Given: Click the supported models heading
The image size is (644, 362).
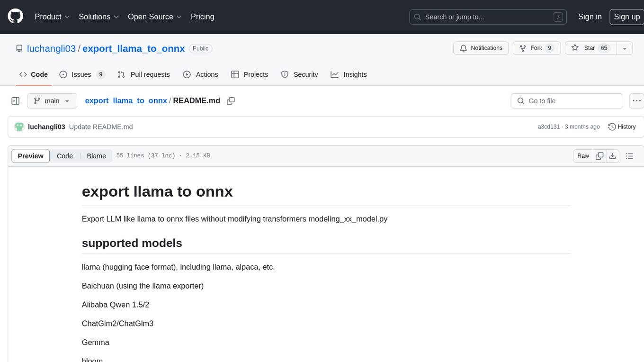Looking at the screenshot, I should [132, 243].
